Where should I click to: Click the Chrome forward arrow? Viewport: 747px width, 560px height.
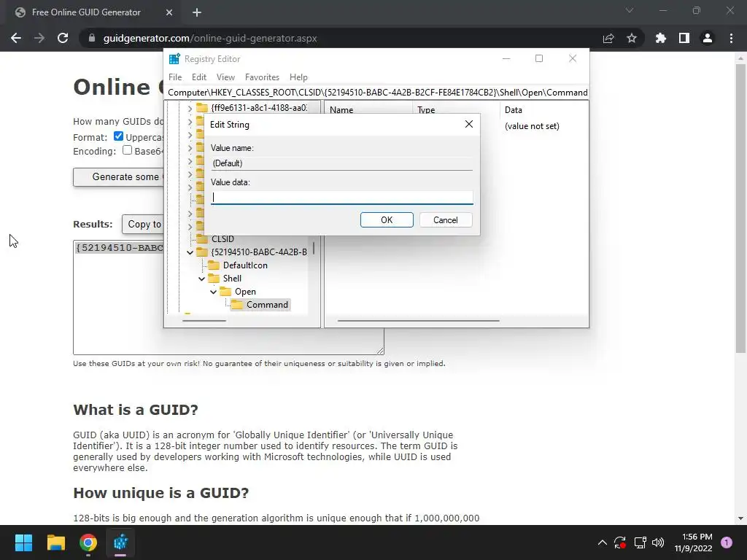coord(39,38)
